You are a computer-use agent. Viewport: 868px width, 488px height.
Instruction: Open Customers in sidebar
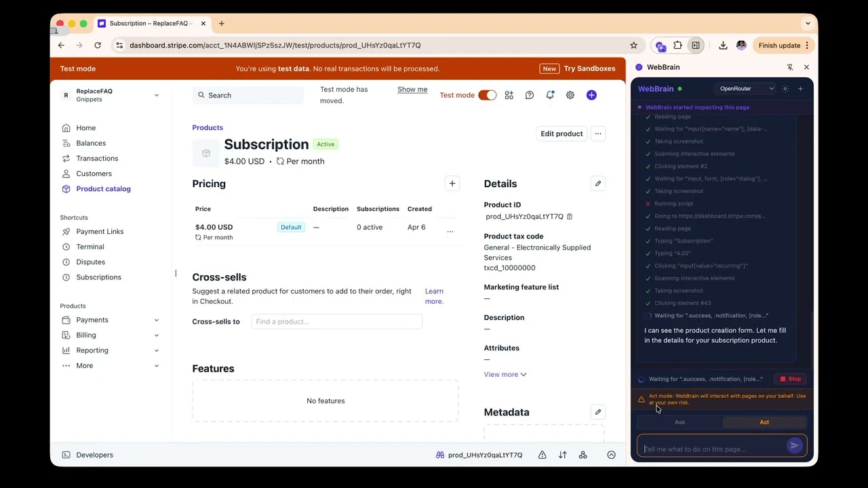tap(94, 174)
